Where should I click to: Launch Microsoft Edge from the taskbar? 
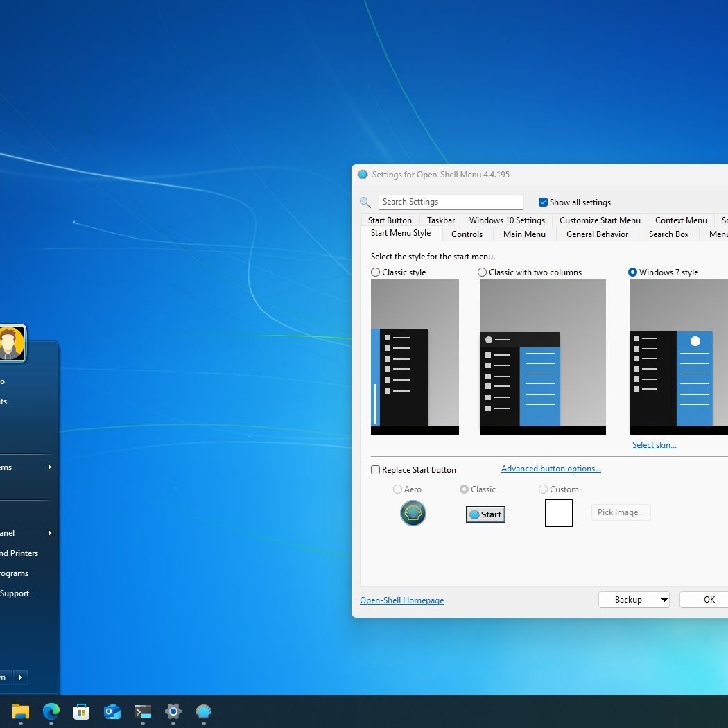(51, 711)
